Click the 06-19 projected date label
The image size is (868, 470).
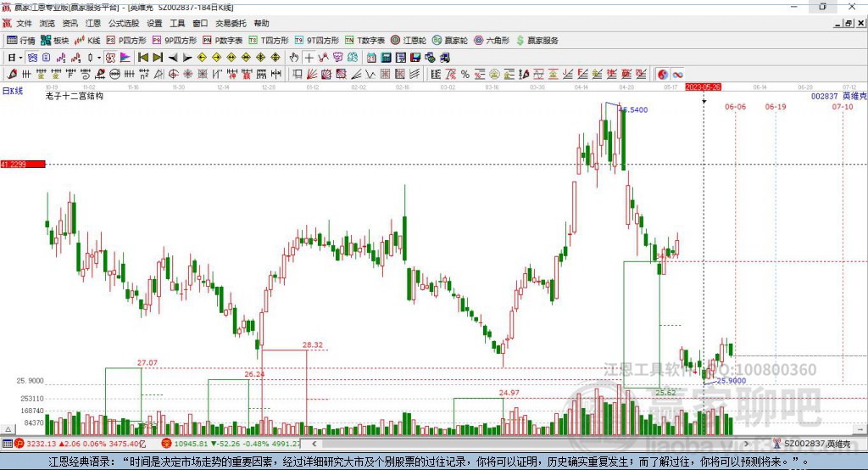(776, 106)
